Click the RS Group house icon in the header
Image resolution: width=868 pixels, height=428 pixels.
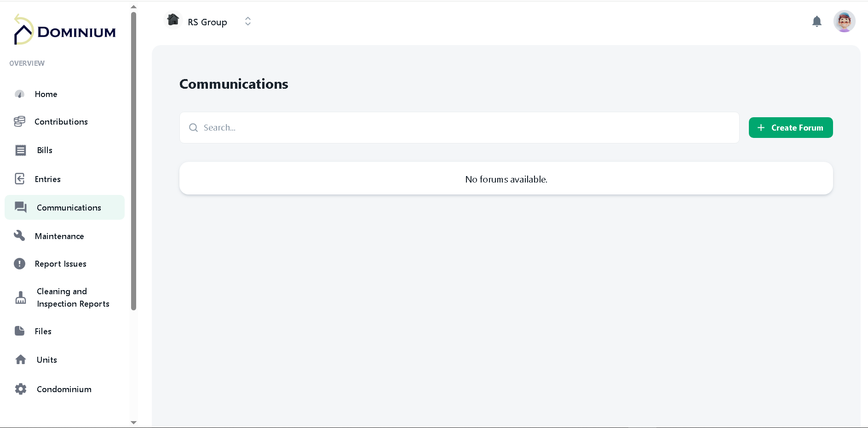pos(173,20)
